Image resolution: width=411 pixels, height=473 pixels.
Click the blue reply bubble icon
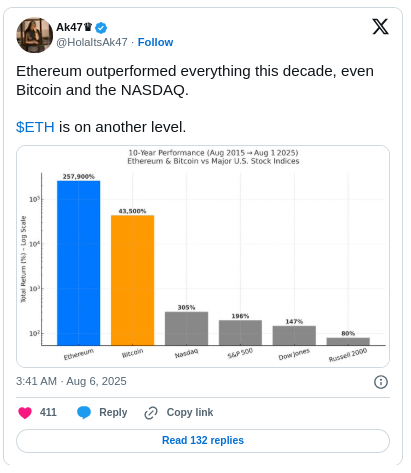84,412
